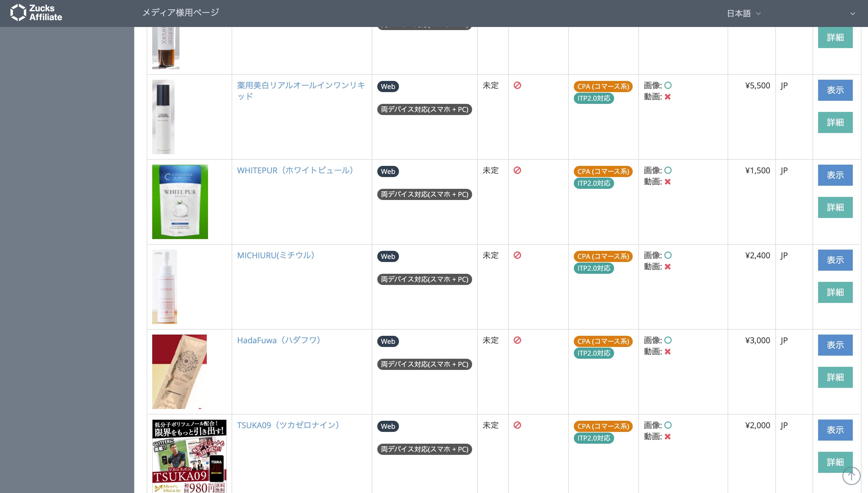Click the Web badge in the HadaFuwa row

tap(388, 342)
